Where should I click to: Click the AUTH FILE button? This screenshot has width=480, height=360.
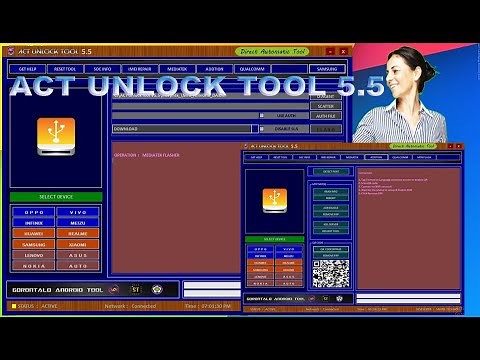326,116
